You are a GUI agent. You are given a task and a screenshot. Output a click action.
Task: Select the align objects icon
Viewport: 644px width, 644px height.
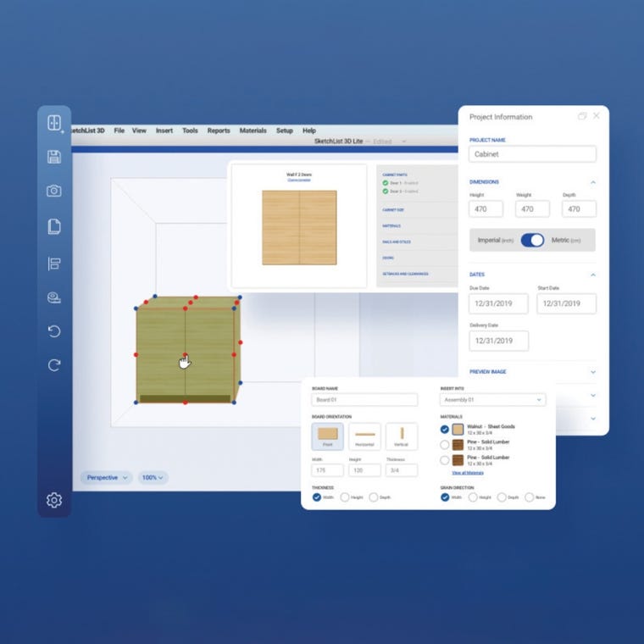click(54, 264)
